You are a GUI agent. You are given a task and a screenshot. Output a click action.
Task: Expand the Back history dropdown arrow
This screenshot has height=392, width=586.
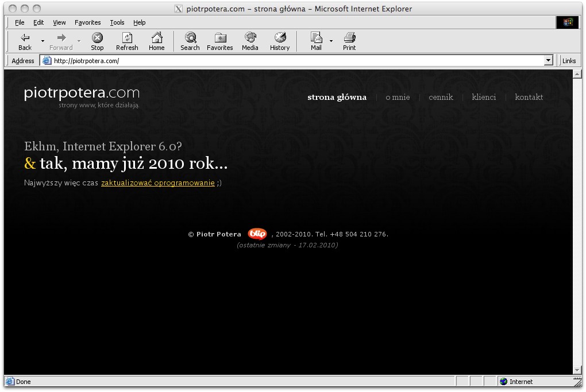[x=43, y=41]
